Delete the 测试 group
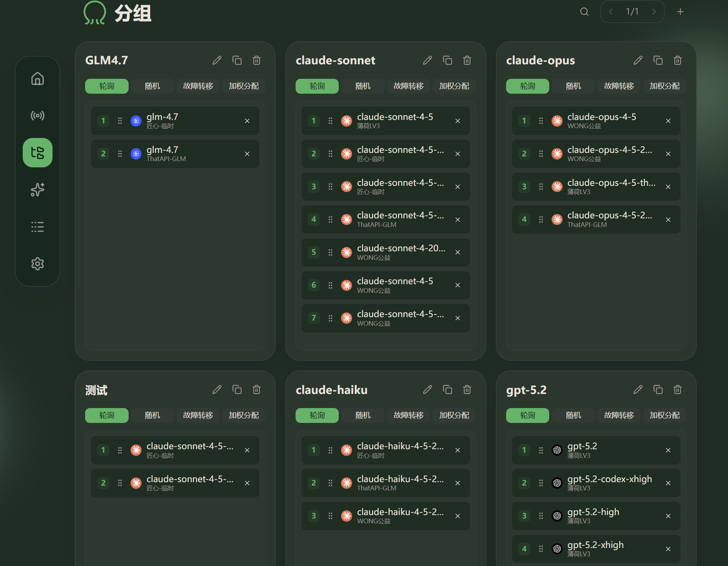 (256, 390)
